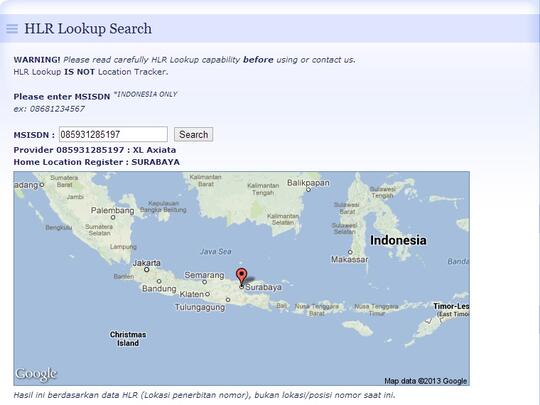Image resolution: width=540 pixels, height=405 pixels.
Task: Click the Christmas Island label on map
Action: click(128, 339)
